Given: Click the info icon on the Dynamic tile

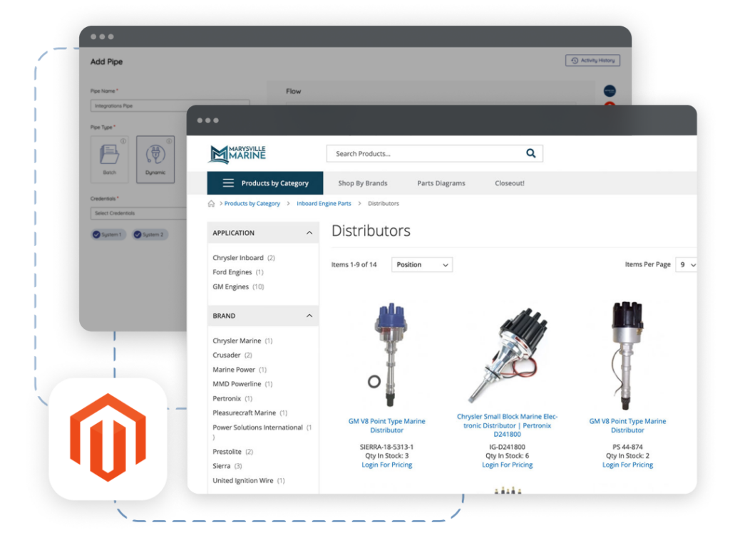Looking at the screenshot, I should [x=170, y=140].
